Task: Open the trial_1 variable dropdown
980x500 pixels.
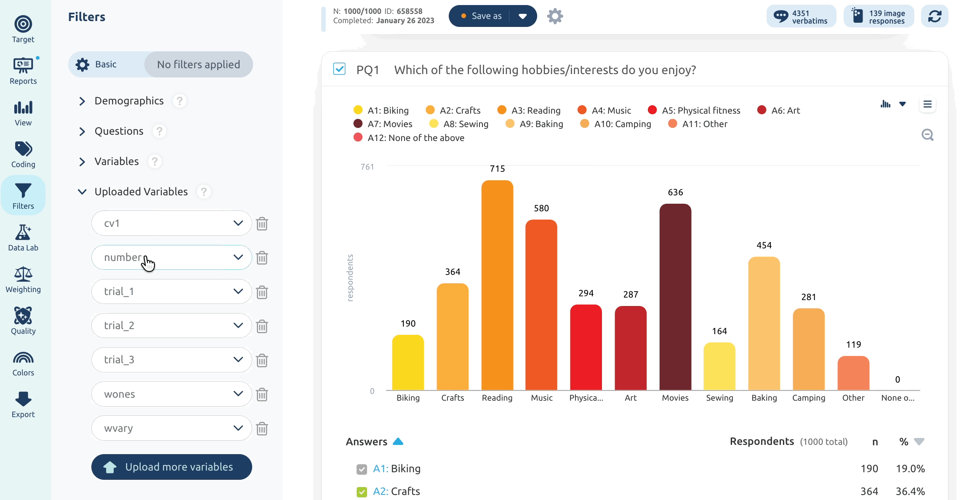Action: (x=171, y=292)
